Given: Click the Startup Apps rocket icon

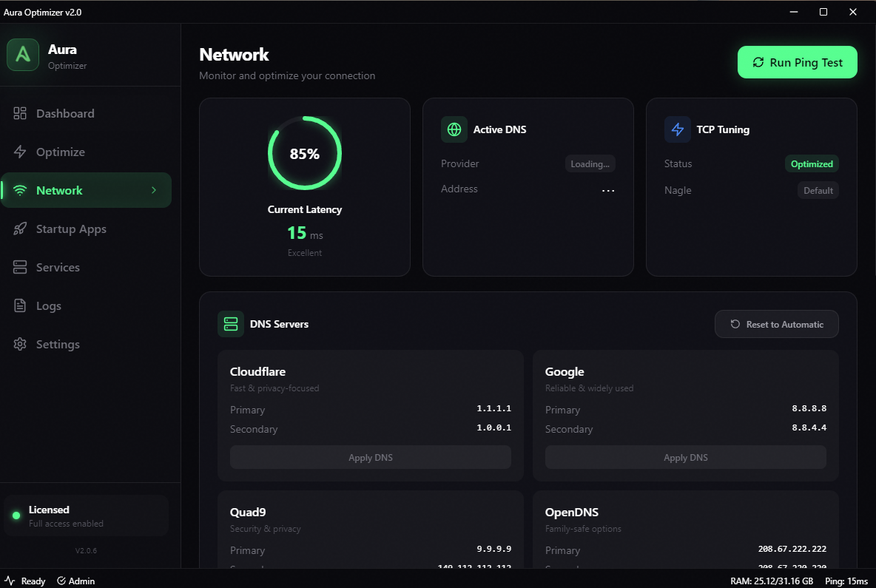Looking at the screenshot, I should pyautogui.click(x=20, y=229).
